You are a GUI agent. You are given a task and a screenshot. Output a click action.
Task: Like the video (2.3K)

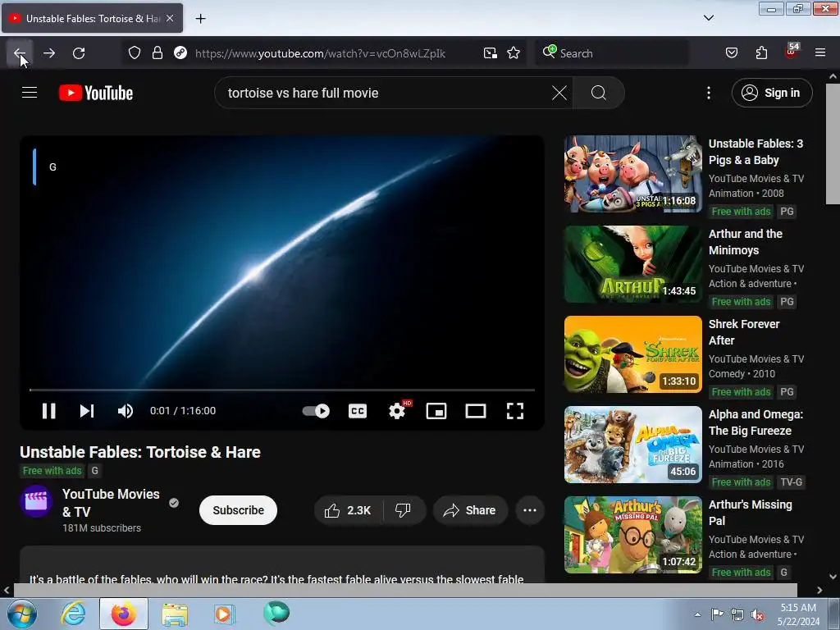348,510
